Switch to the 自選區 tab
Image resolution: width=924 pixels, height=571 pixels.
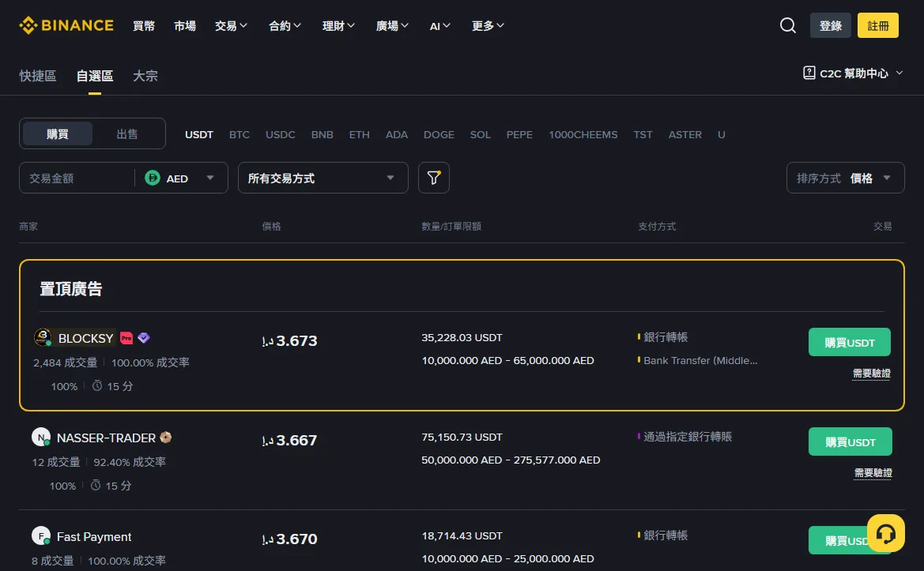pyautogui.click(x=95, y=76)
